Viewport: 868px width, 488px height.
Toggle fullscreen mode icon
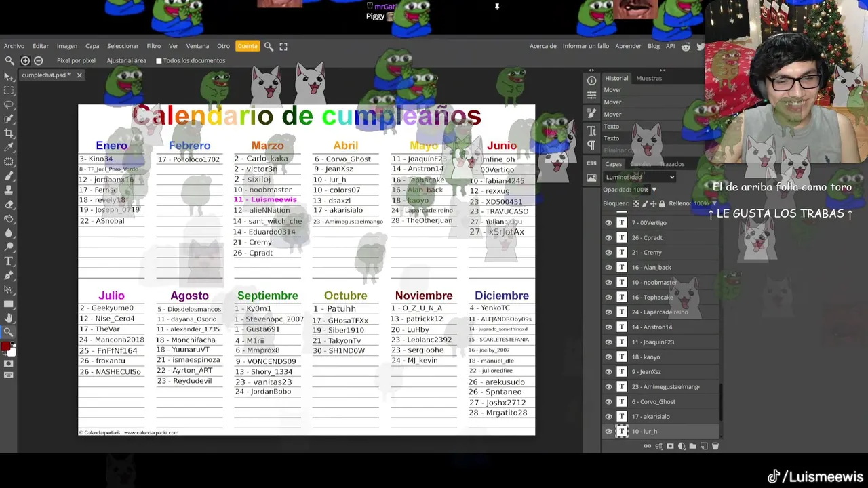[x=283, y=46]
